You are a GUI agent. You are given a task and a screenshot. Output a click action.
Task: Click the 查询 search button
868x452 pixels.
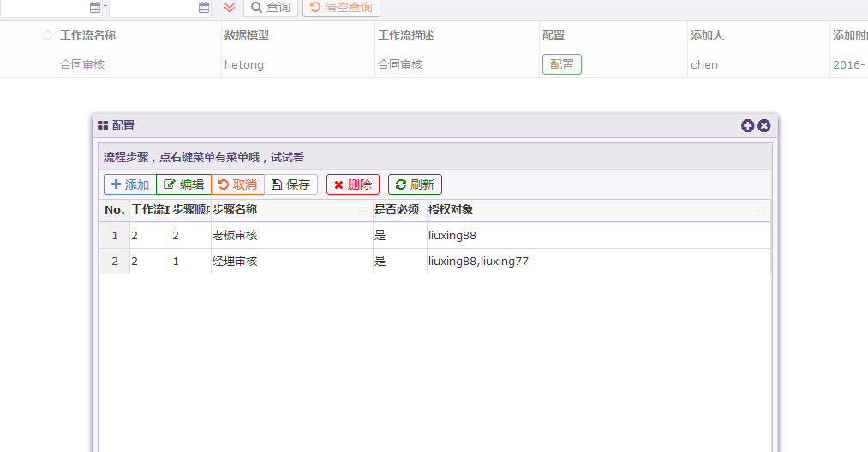click(x=270, y=8)
